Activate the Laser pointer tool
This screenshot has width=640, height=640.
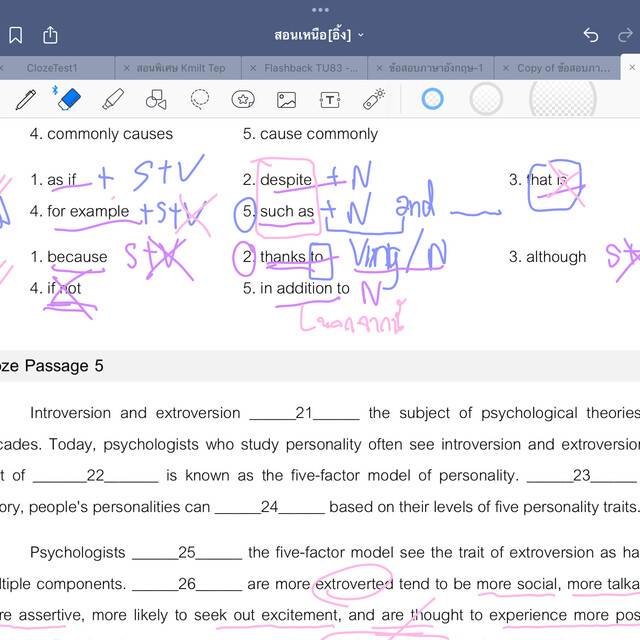[373, 99]
